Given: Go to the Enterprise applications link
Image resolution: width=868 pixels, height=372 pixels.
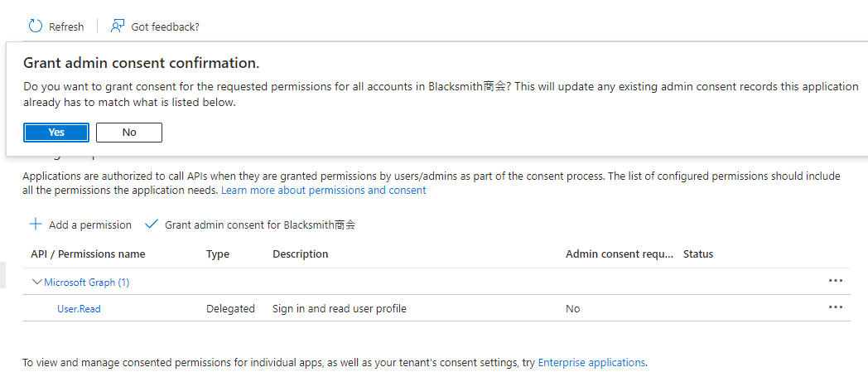Looking at the screenshot, I should click(591, 363).
